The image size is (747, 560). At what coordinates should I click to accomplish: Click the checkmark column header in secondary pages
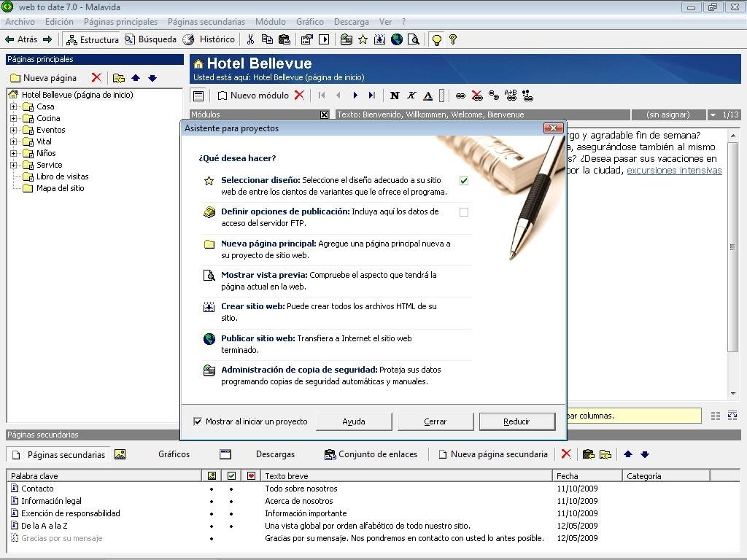point(231,475)
